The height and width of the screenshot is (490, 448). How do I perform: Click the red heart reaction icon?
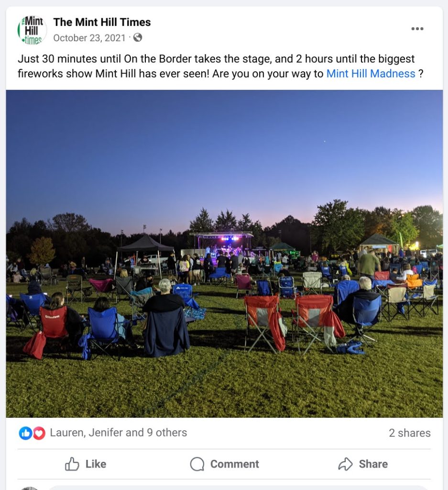click(x=39, y=433)
